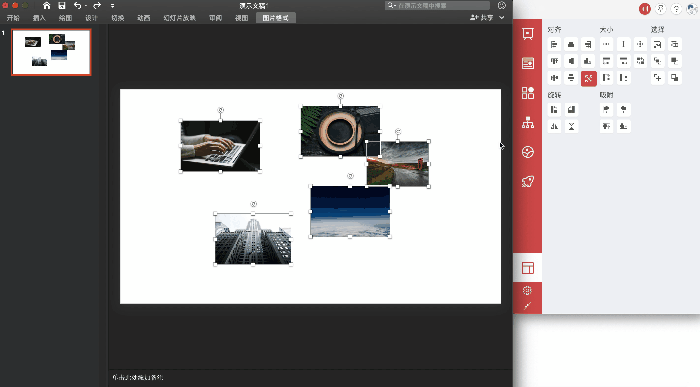Click plus-shaped icon in 选择 group
Viewport: 700px width, 387px height.
[658, 78]
